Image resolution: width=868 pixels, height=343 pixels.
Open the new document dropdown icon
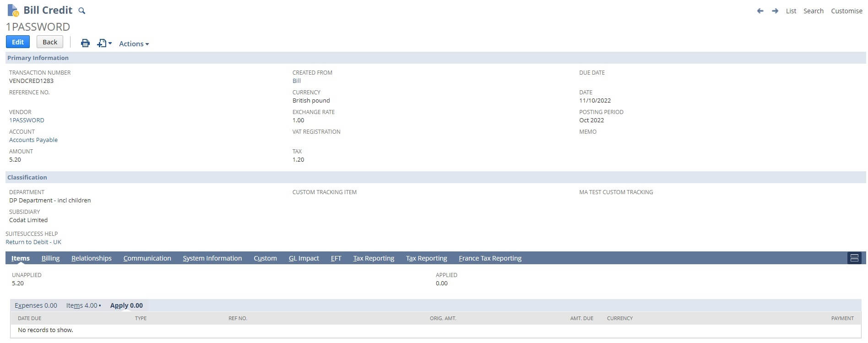(x=104, y=43)
